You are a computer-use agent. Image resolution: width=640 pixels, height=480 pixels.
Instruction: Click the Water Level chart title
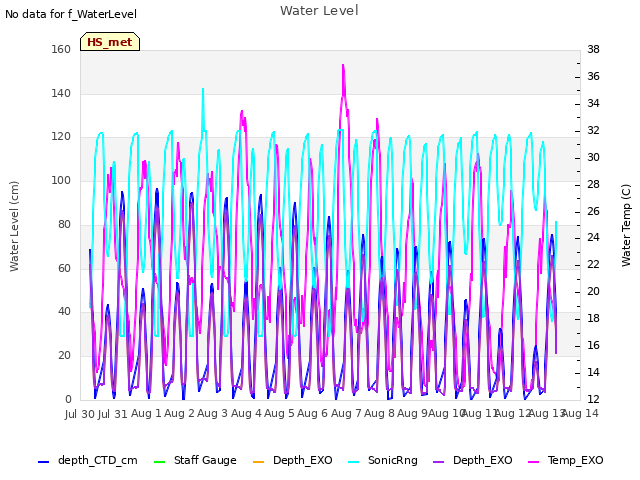319,10
